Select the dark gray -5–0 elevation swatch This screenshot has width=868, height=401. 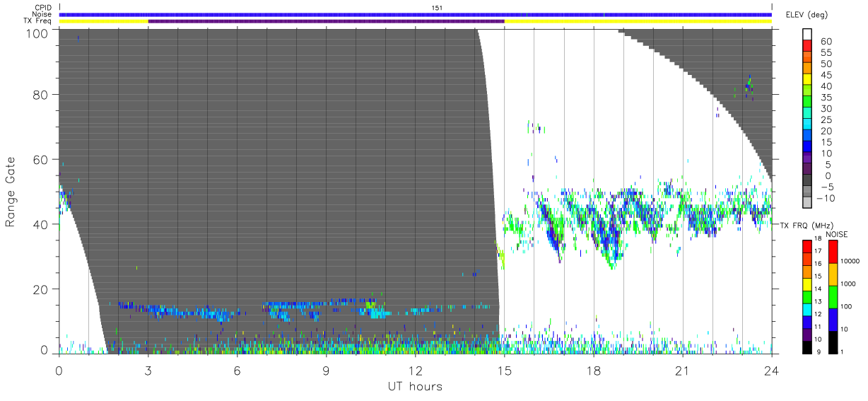pos(807,180)
